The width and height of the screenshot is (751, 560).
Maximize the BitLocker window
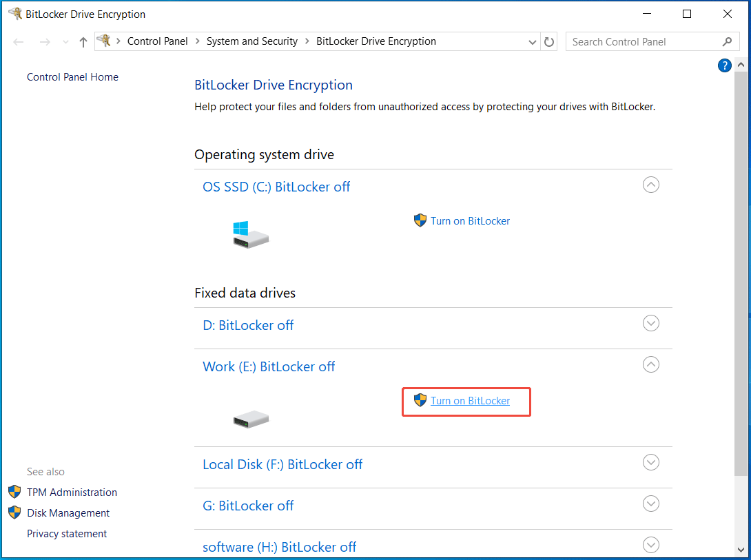click(x=687, y=14)
